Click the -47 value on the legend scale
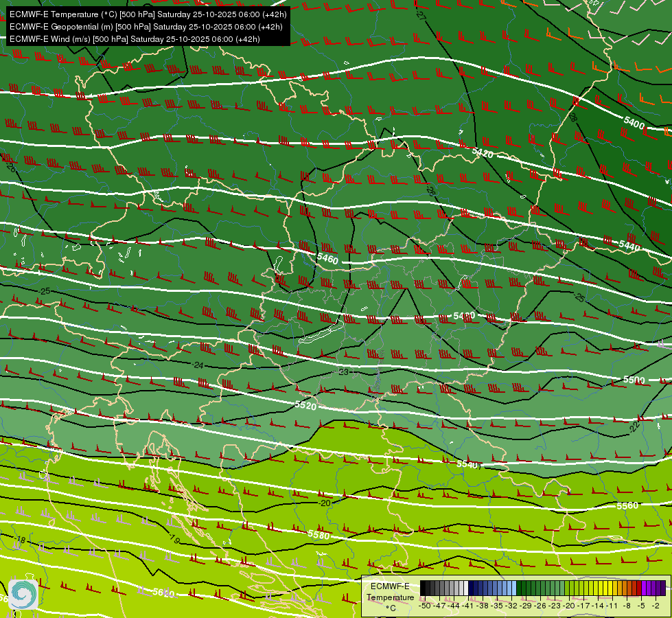The width and height of the screenshot is (672, 618). coord(440,606)
